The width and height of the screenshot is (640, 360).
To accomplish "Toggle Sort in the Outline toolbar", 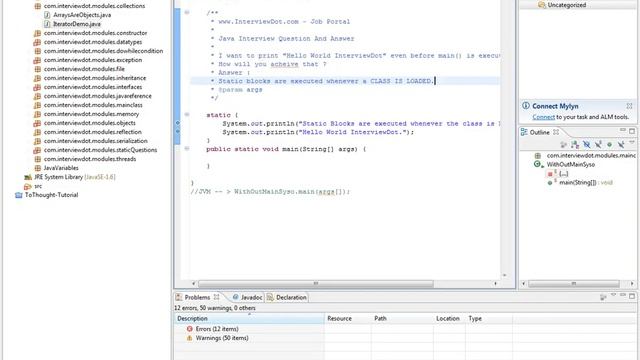I will coord(575,144).
